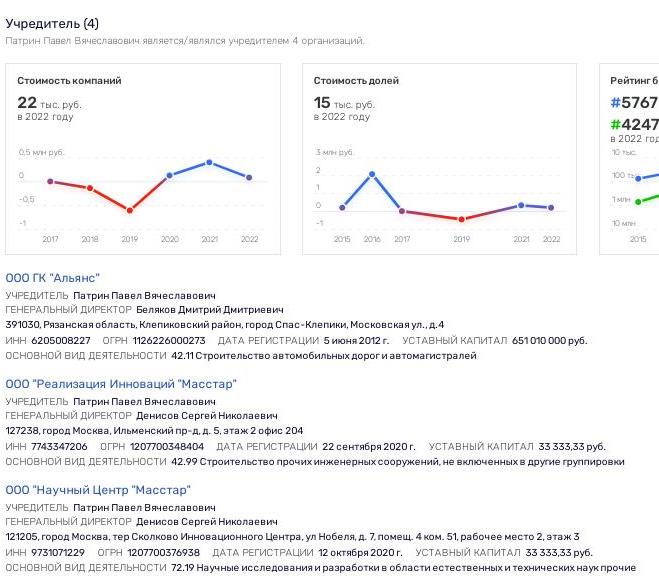
Task: Click the blue #5767 rating value
Action: tap(634, 103)
